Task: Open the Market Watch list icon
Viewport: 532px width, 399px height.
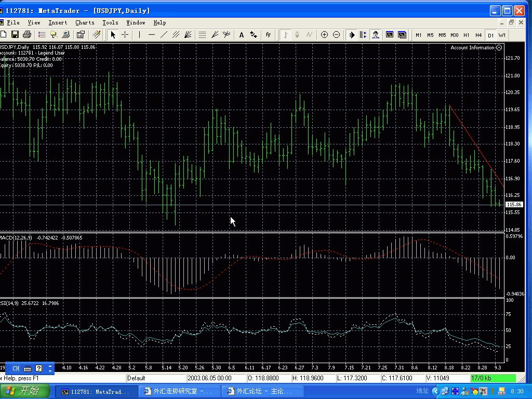Action: click(42, 35)
